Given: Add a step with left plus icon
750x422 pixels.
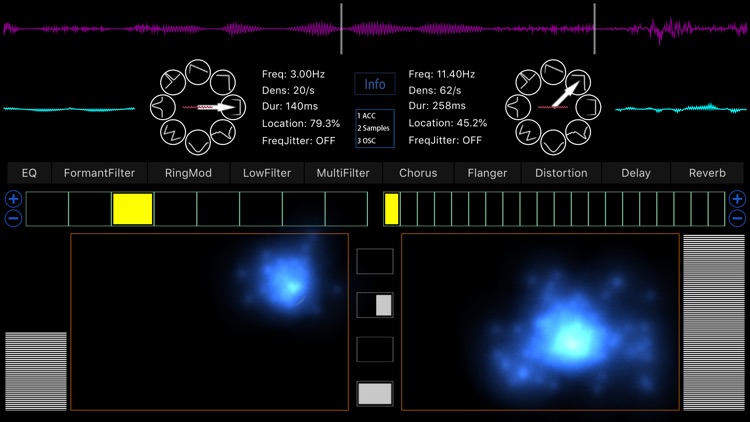Looking at the screenshot, I should (13, 199).
